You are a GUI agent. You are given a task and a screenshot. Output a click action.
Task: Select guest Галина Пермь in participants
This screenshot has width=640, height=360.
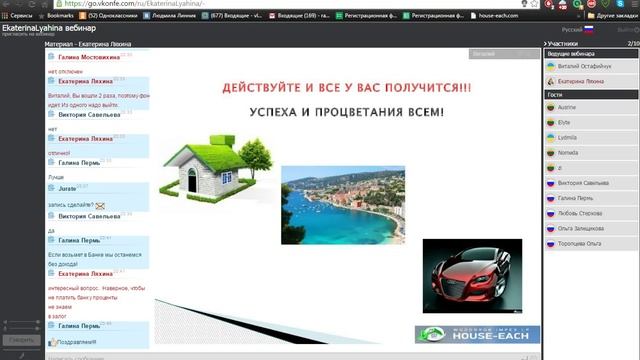click(x=591, y=198)
